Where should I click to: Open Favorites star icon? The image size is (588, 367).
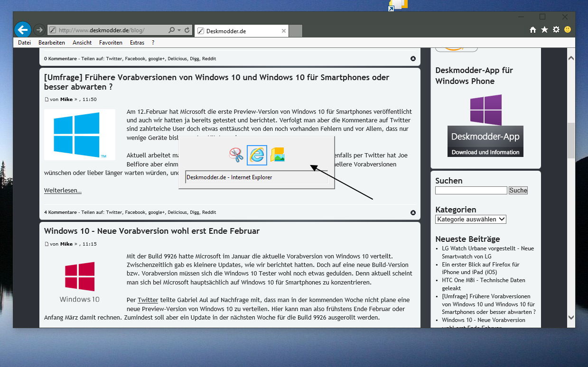(544, 30)
